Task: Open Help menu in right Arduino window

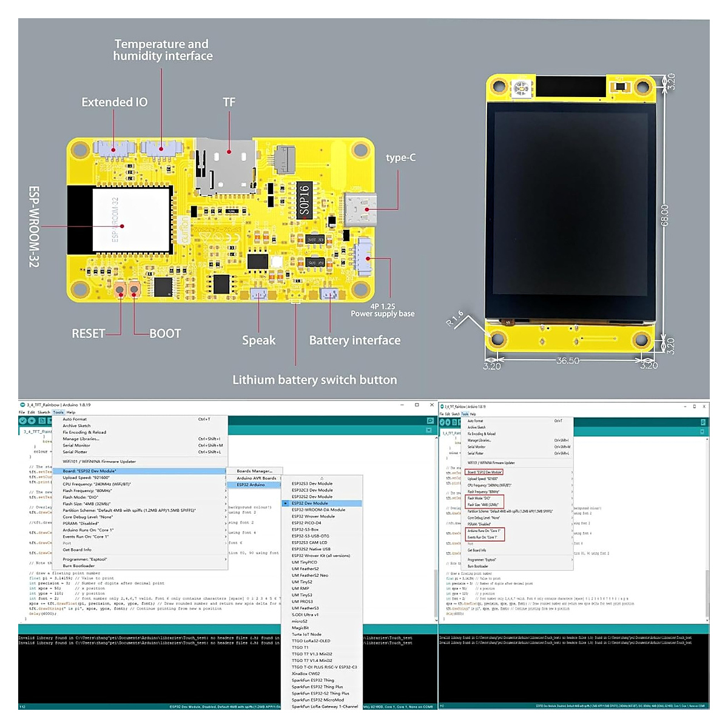Action: pyautogui.click(x=473, y=414)
